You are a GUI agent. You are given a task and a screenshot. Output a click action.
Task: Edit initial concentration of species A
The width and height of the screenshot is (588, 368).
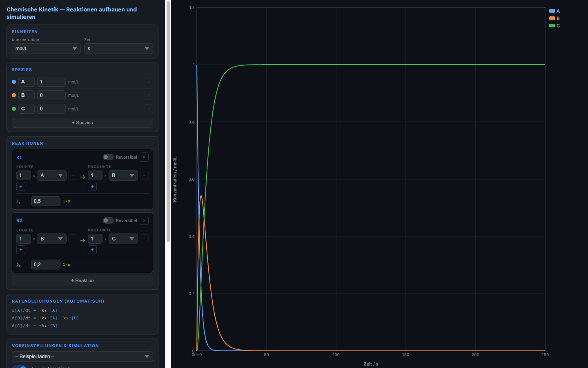point(51,82)
